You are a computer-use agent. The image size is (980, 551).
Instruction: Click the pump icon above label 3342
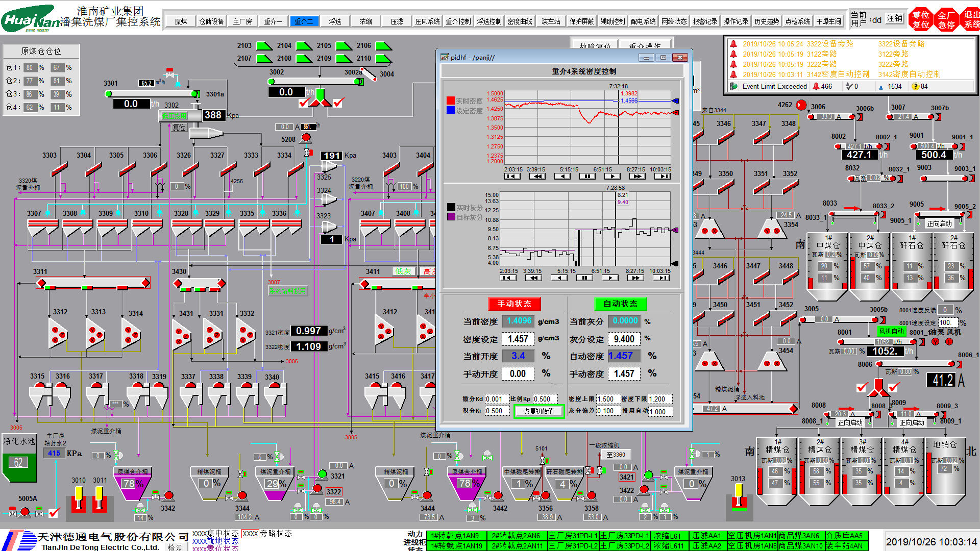tap(168, 496)
